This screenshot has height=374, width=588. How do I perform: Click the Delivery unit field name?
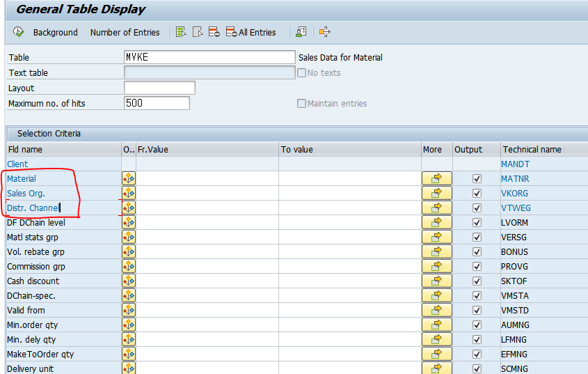click(30, 368)
